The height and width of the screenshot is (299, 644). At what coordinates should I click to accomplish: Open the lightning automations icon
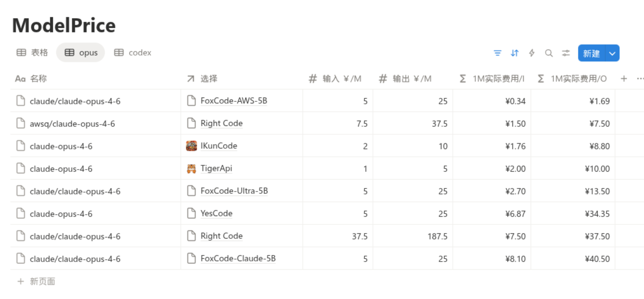(x=532, y=53)
